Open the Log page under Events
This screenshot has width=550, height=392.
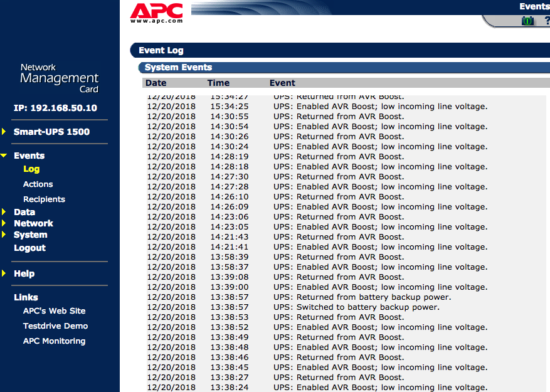click(31, 169)
